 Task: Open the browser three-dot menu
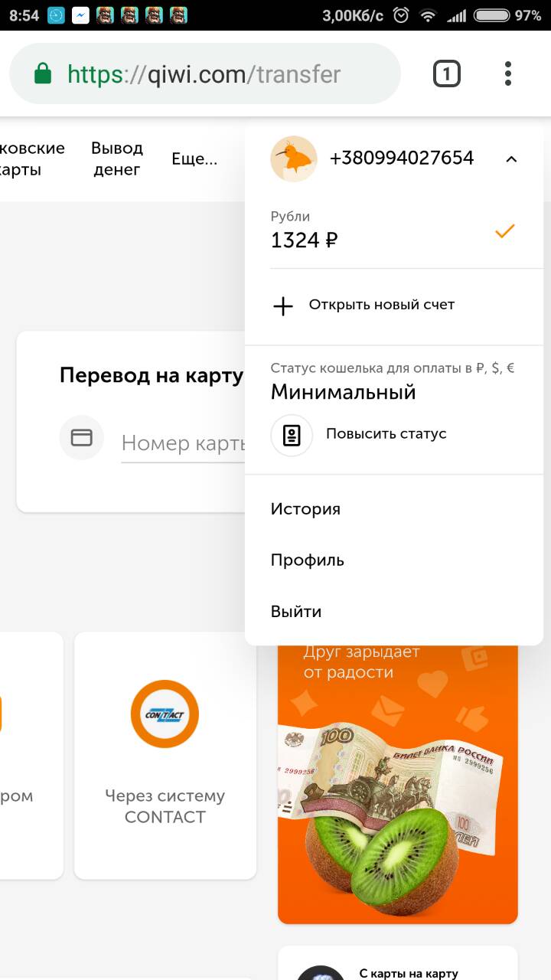[x=507, y=73]
